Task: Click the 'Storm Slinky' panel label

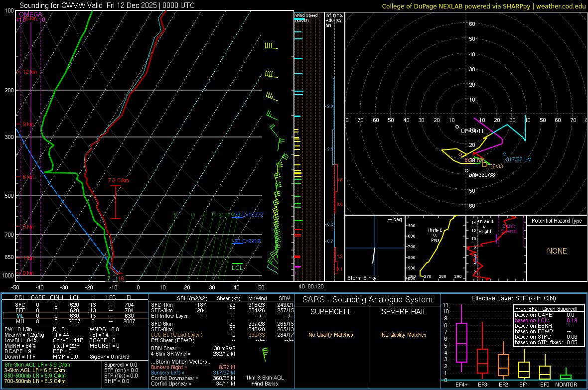Action: point(361,278)
